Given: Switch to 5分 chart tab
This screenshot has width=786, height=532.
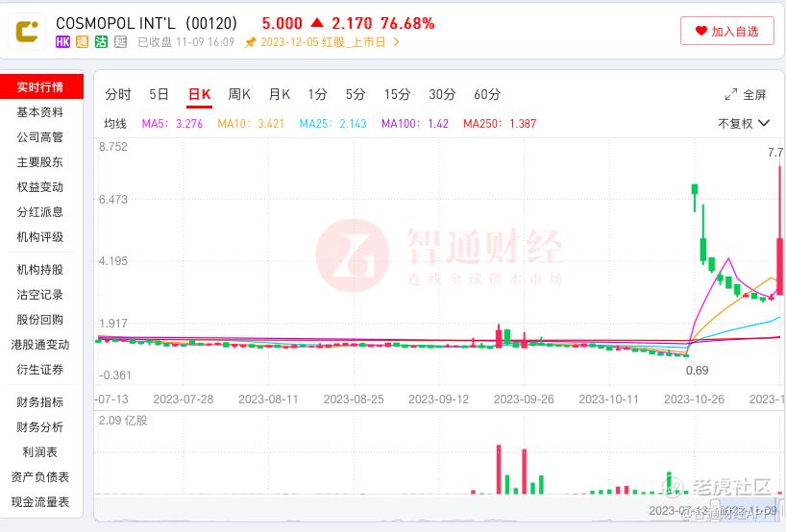Looking at the screenshot, I should (356, 94).
